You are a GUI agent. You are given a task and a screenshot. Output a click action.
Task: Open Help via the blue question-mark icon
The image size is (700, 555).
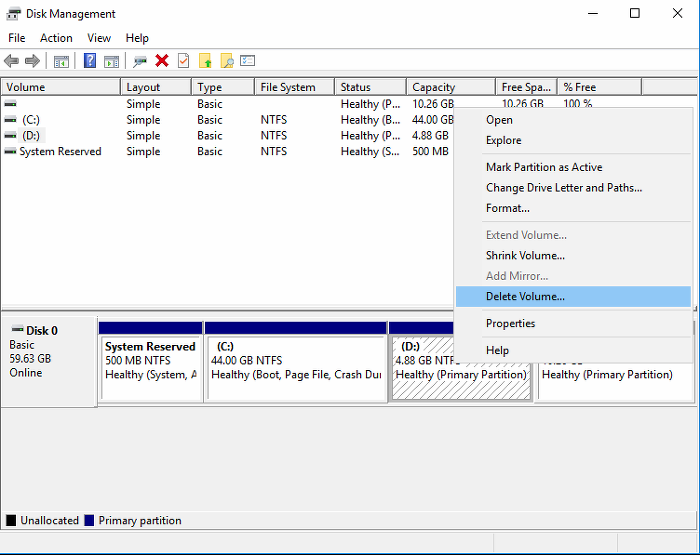pyautogui.click(x=90, y=61)
